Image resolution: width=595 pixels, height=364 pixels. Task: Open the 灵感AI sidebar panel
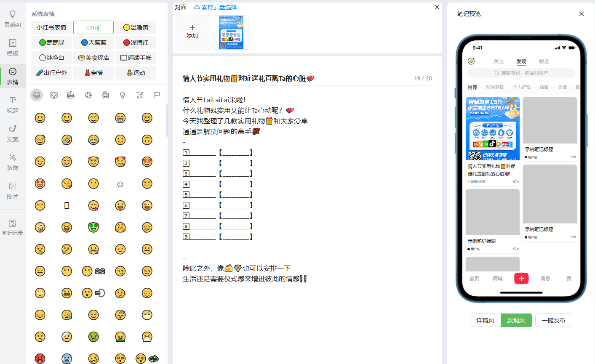click(x=13, y=19)
